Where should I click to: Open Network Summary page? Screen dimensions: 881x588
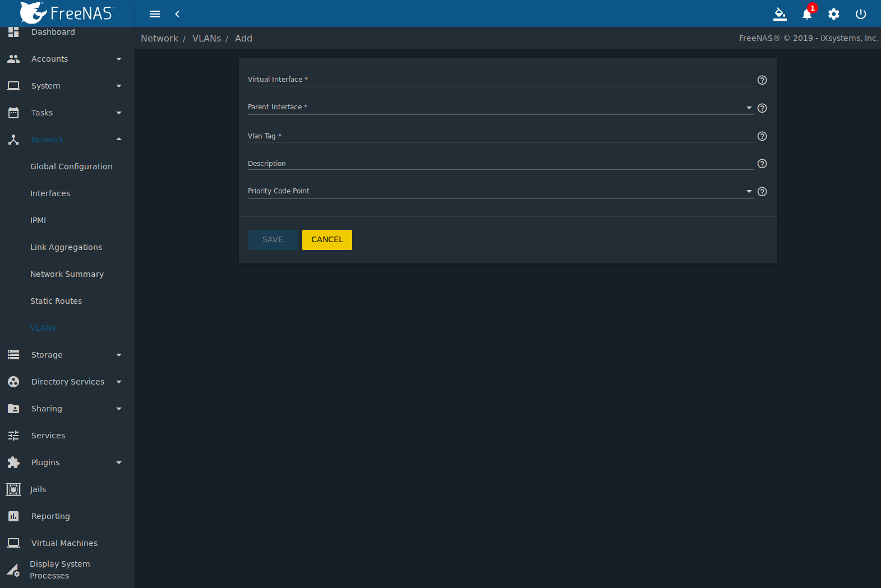pyautogui.click(x=67, y=274)
